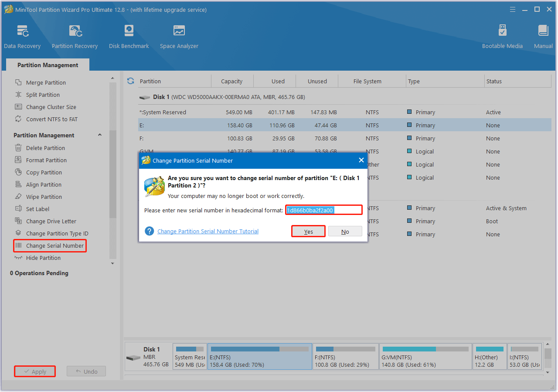The image size is (558, 392).
Task: Click the Undo button
Action: 86,372
